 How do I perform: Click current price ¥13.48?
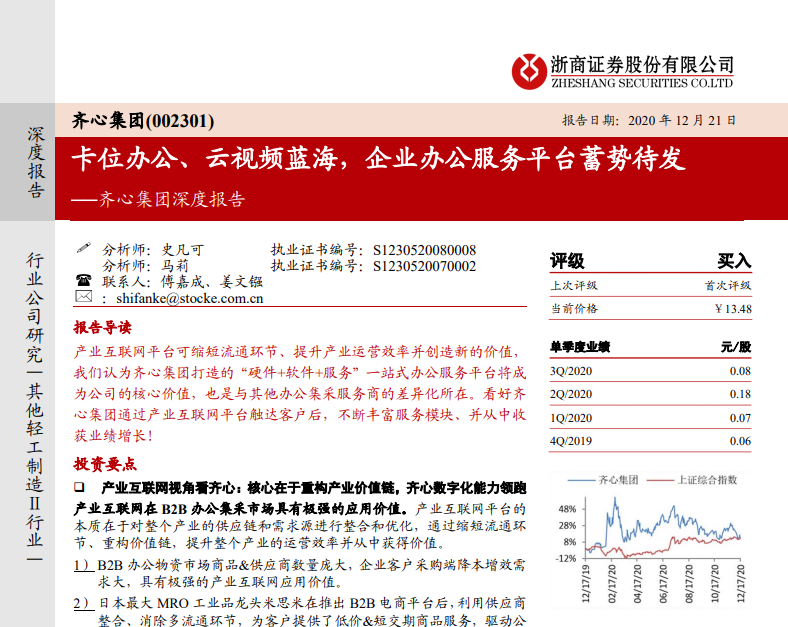(734, 309)
